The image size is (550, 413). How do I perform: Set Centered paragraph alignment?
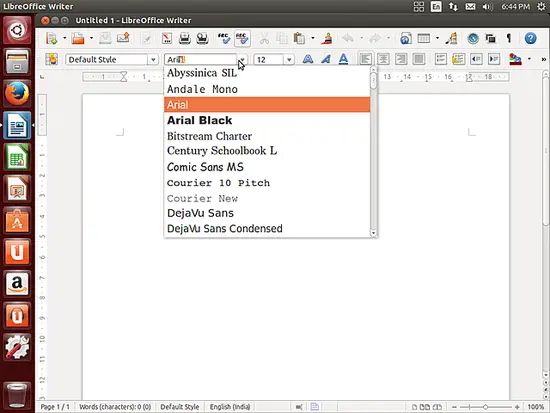click(x=383, y=59)
